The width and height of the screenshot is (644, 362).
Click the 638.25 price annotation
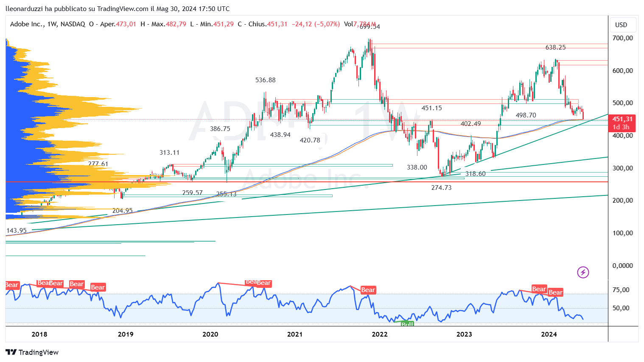(x=555, y=47)
